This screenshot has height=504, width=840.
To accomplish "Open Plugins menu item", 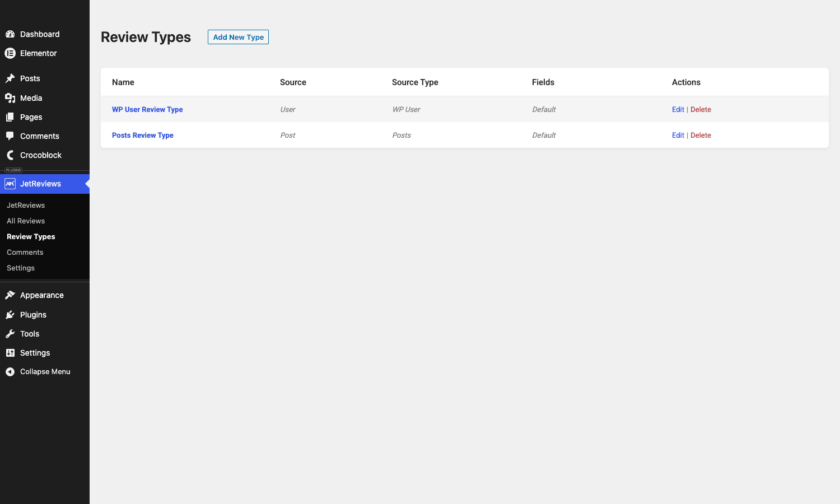I will 34,315.
